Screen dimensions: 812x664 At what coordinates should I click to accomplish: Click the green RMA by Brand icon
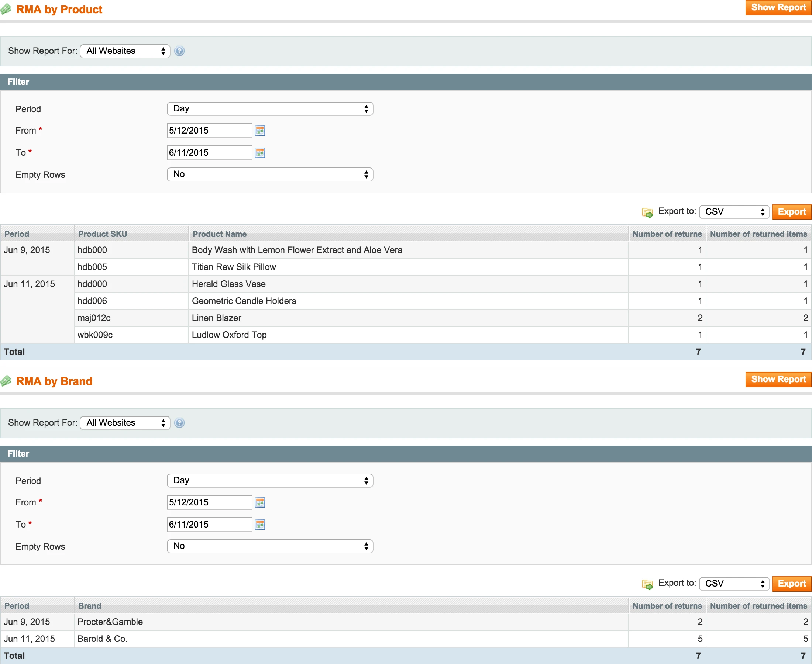coord(6,381)
